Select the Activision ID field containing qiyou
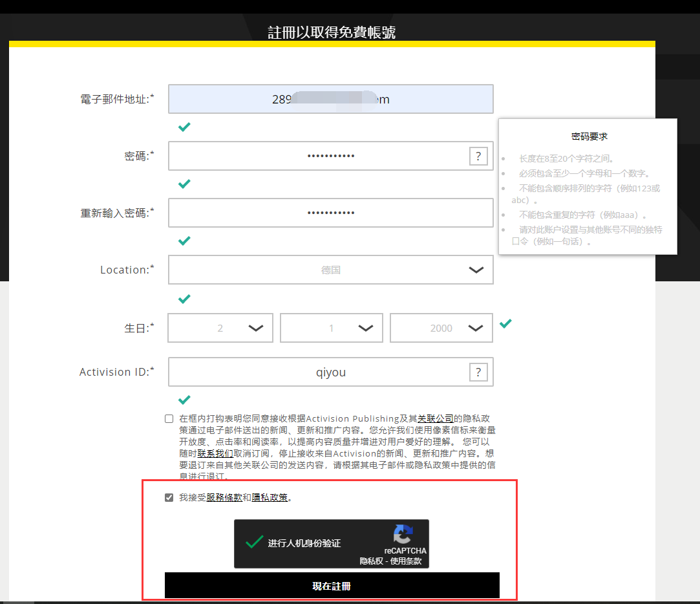Viewport: 700px width, 604px height. [x=331, y=372]
